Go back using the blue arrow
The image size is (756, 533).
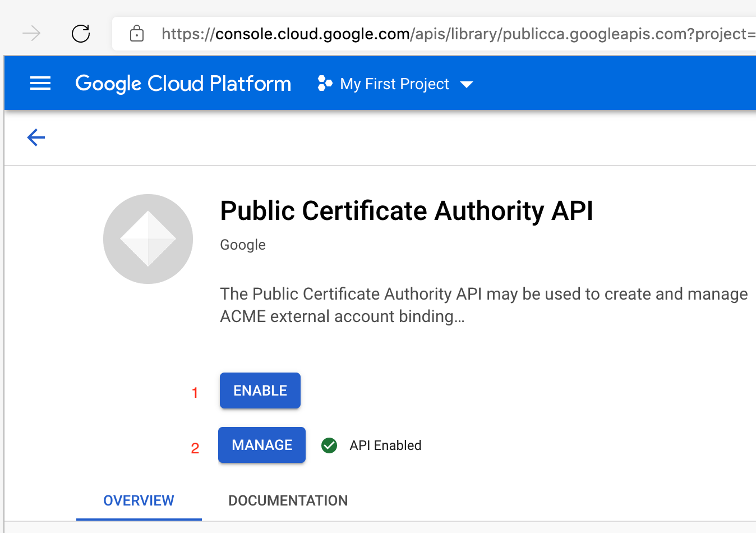(x=36, y=137)
